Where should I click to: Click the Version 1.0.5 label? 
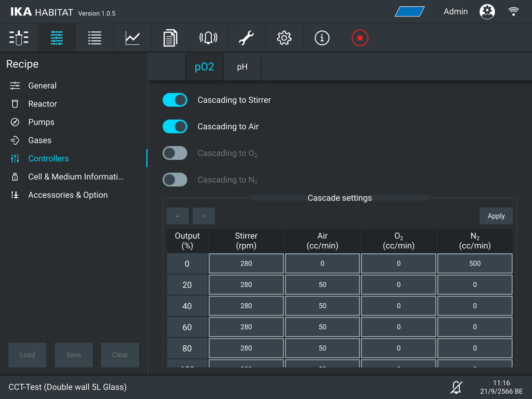(97, 14)
